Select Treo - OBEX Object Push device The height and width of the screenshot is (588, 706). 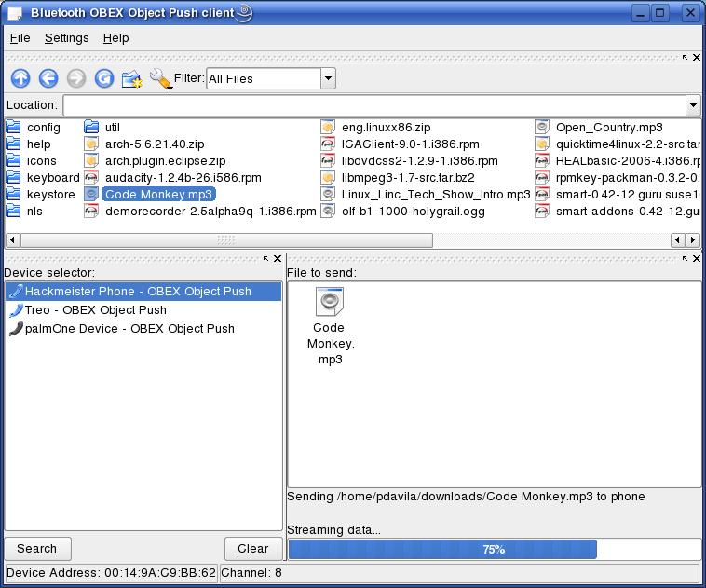tap(95, 310)
